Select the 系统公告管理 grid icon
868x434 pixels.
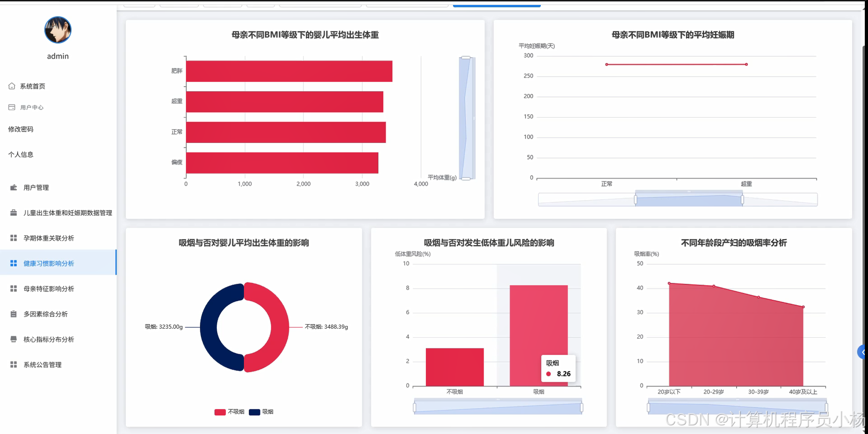tap(13, 364)
